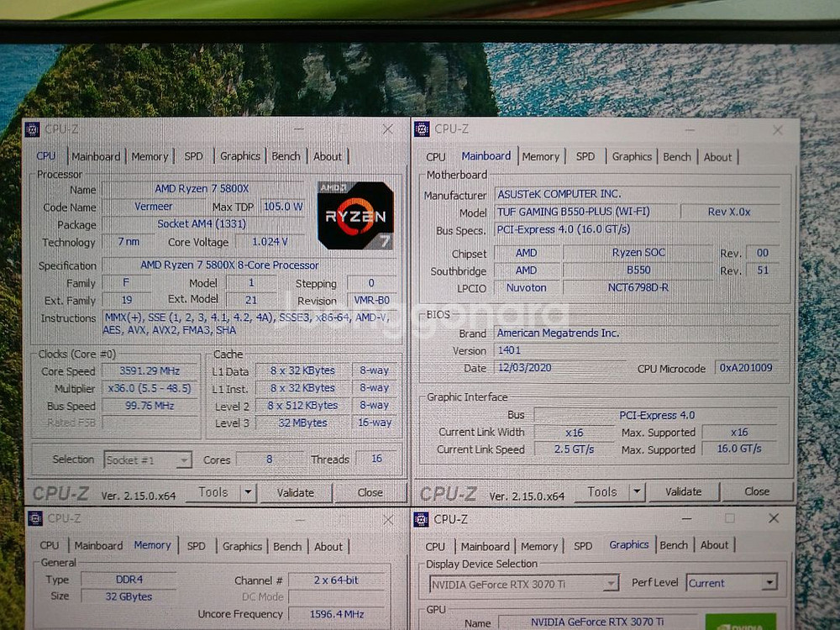Click the 8 x 512 KBytes Level 2 value
The image size is (840, 630).
[302, 405]
